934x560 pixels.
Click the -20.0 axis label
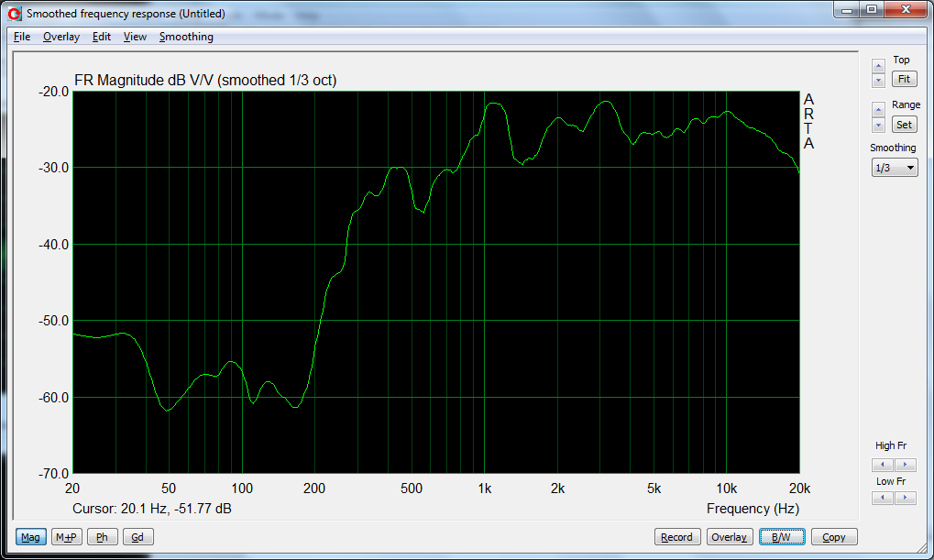(53, 92)
